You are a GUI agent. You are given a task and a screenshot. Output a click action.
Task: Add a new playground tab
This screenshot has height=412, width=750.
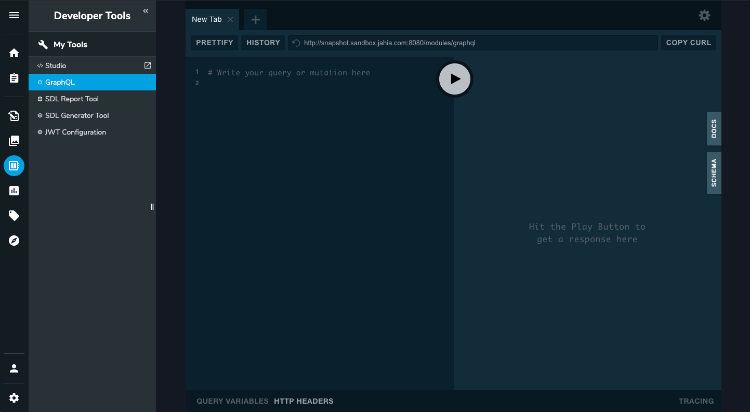[255, 20]
